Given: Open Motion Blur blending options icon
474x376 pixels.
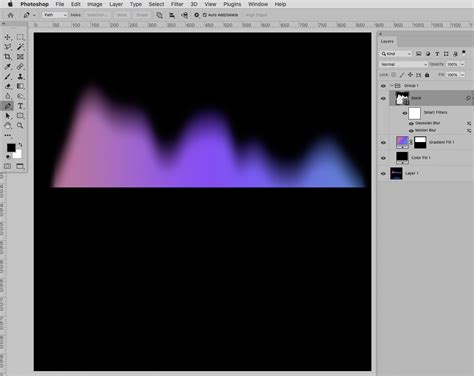Looking at the screenshot, I should pos(469,131).
